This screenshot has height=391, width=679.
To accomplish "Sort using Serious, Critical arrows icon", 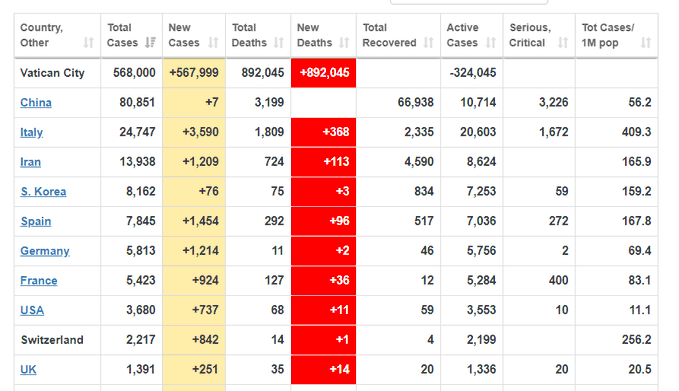I will [x=563, y=42].
